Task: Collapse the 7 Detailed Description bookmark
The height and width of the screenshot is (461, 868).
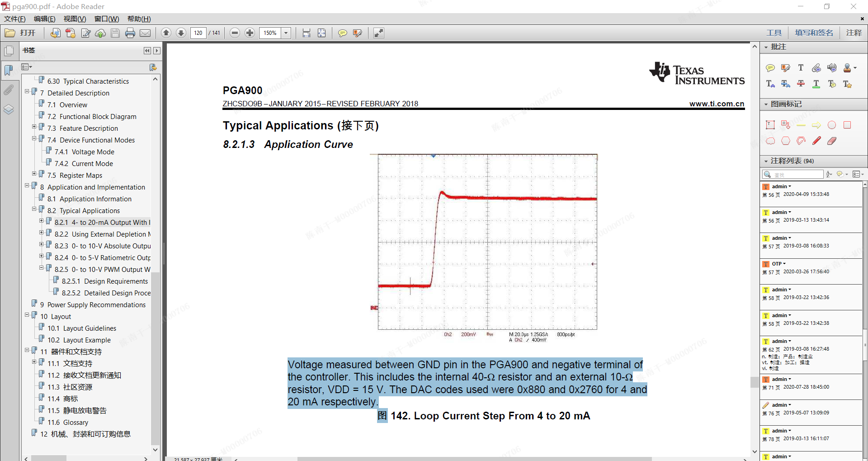Action: 27,91
